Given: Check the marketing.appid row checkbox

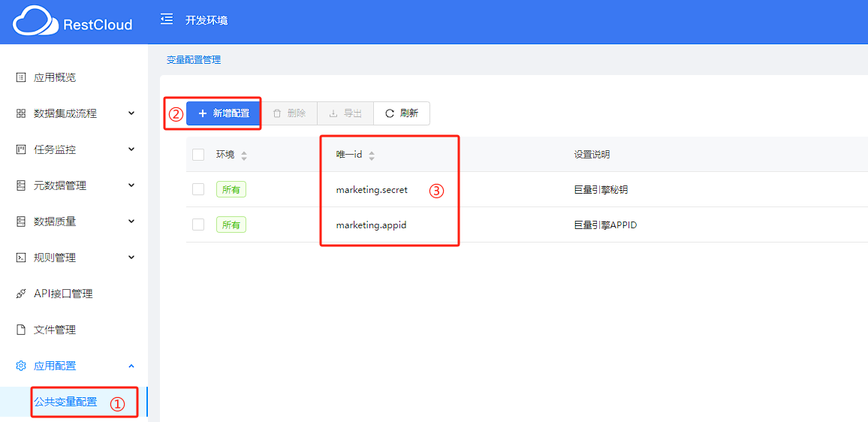Looking at the screenshot, I should point(198,225).
